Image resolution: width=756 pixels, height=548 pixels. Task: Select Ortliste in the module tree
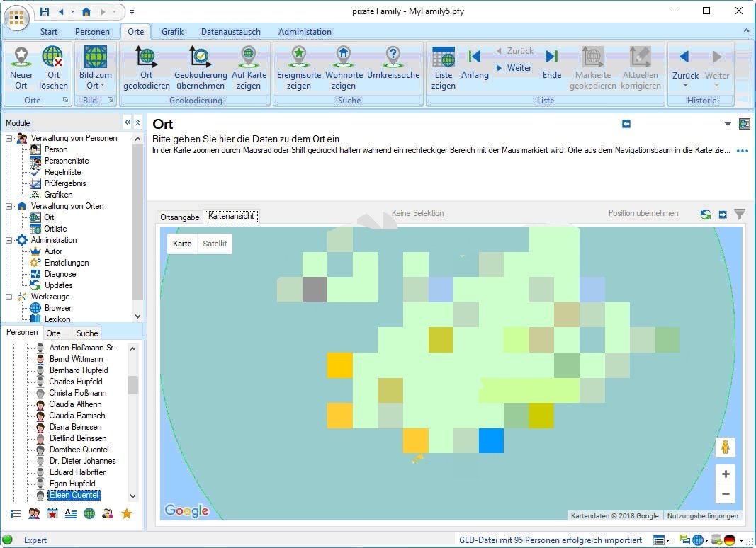pos(55,229)
